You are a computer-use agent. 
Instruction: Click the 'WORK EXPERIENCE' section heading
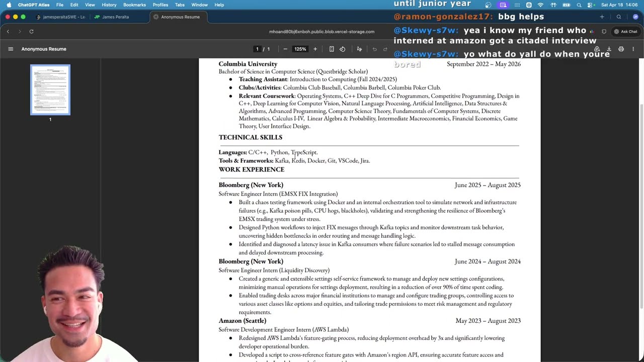252,169
